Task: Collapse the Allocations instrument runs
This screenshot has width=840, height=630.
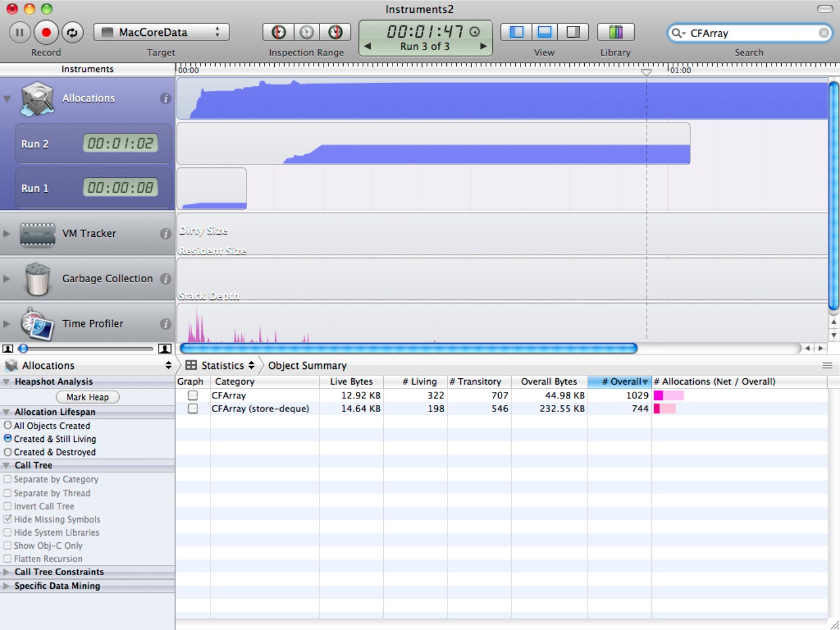Action: tap(7, 98)
